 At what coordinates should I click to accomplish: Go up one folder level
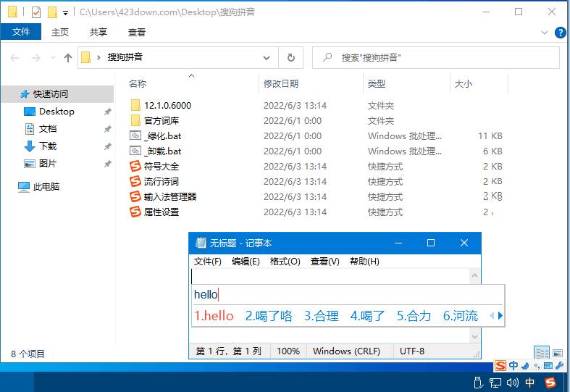pyautogui.click(x=68, y=58)
